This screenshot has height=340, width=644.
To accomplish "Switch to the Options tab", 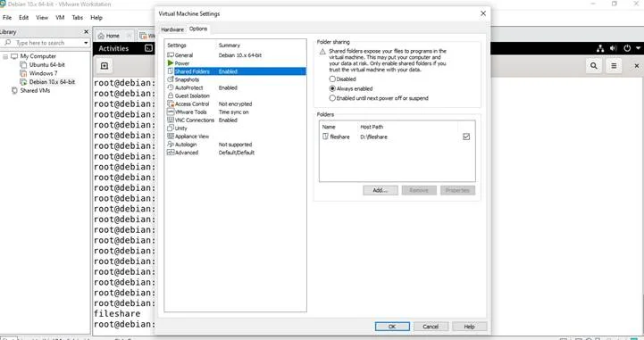I will click(198, 29).
